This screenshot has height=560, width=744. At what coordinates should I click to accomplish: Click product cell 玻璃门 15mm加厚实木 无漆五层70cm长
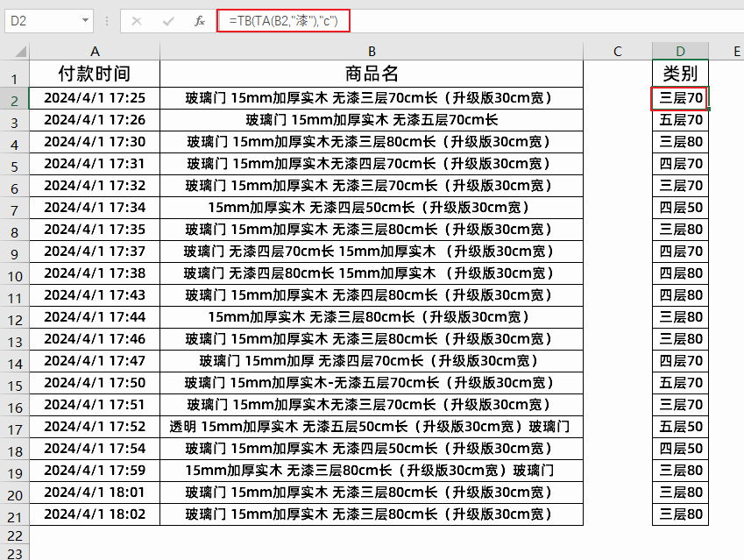372,120
